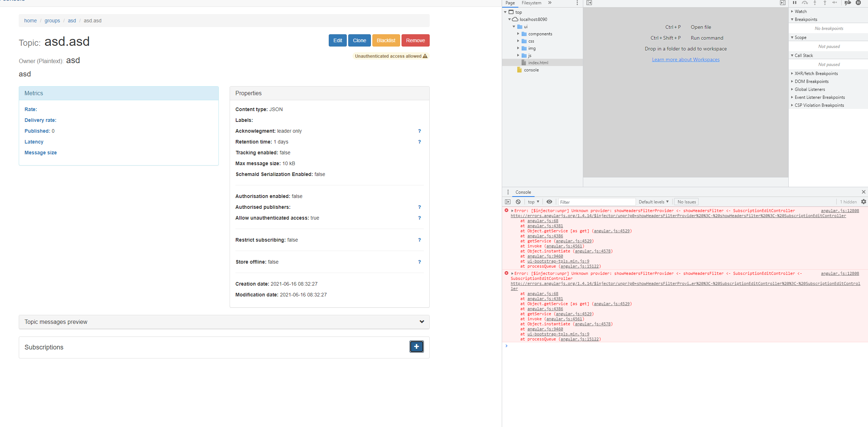Pause script execution in the debugger
Screen dimensions: 868x427
coord(794,3)
